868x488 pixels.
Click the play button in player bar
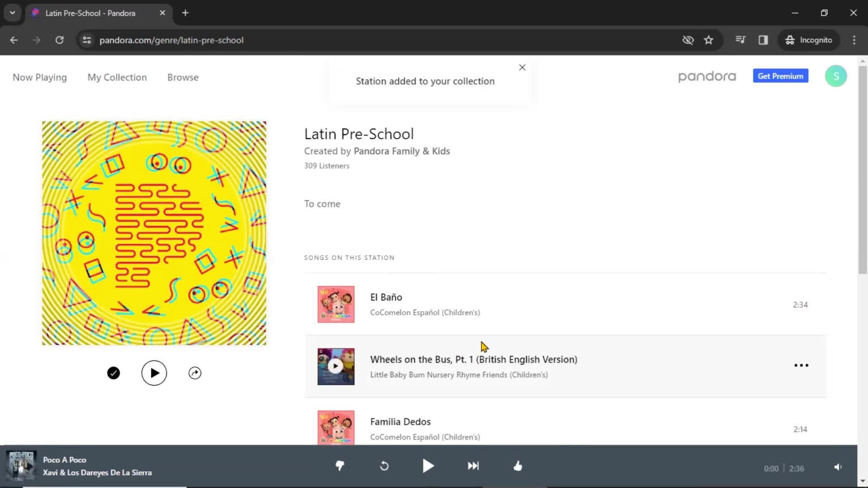coord(428,465)
